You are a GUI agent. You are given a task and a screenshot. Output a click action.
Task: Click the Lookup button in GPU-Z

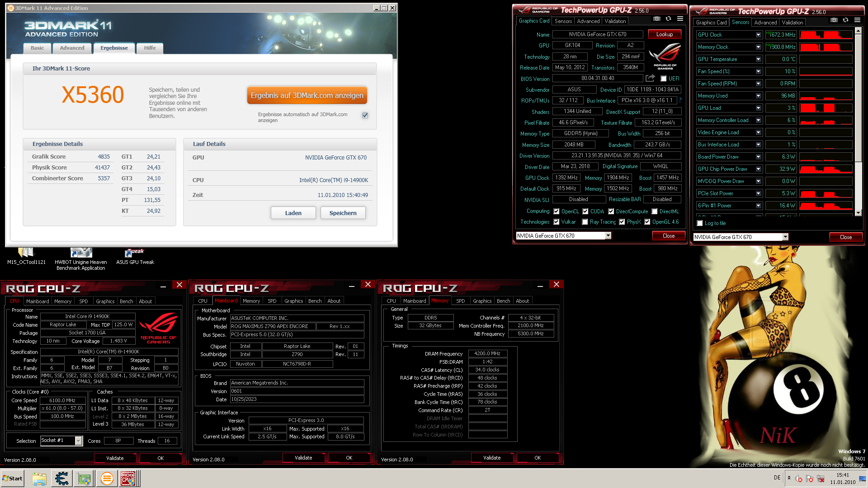(x=665, y=34)
